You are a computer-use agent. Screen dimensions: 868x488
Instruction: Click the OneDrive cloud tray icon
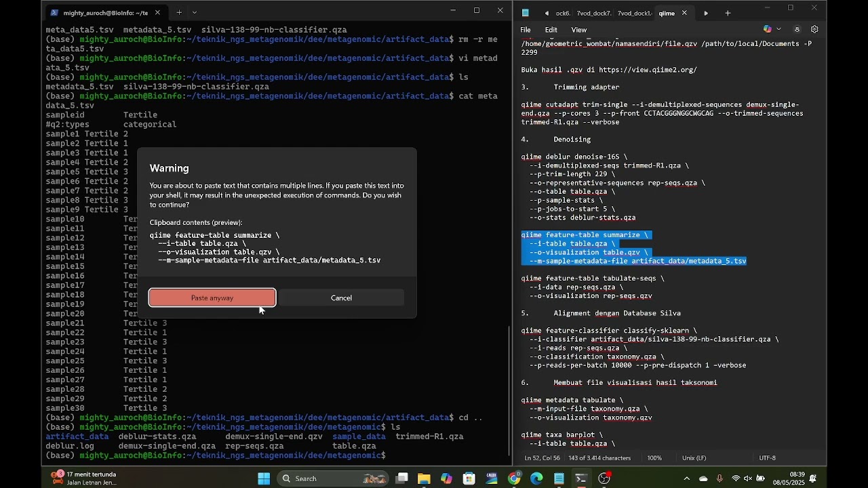click(703, 479)
